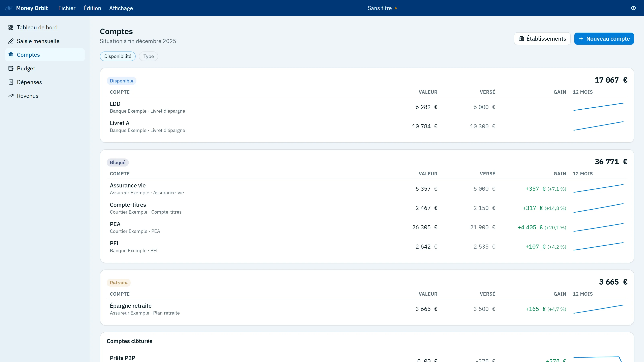Click the building icon in Établissements button

coord(521,39)
